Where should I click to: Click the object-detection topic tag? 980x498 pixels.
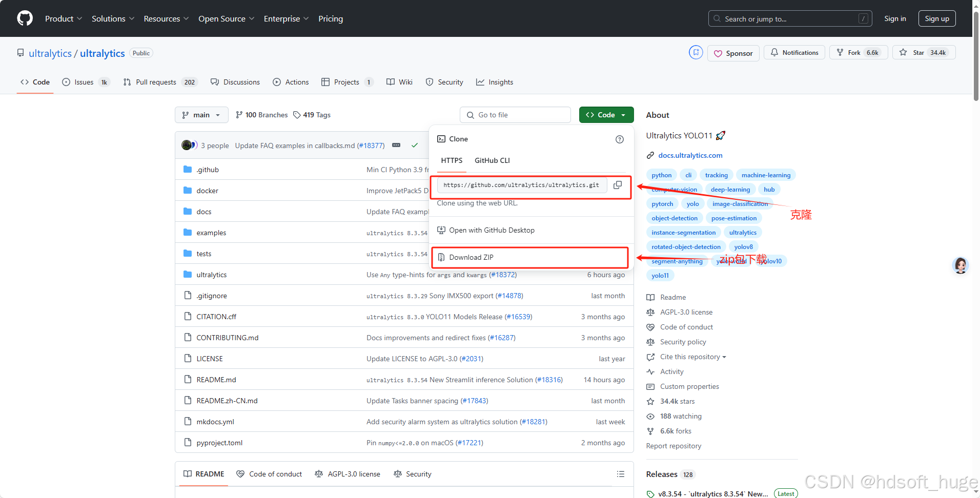click(x=675, y=218)
